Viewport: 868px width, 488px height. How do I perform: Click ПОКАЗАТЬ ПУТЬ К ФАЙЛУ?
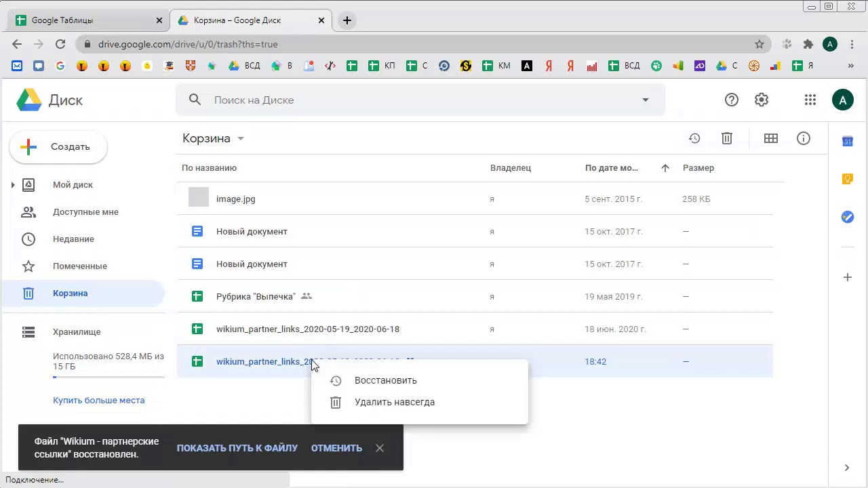[237, 448]
